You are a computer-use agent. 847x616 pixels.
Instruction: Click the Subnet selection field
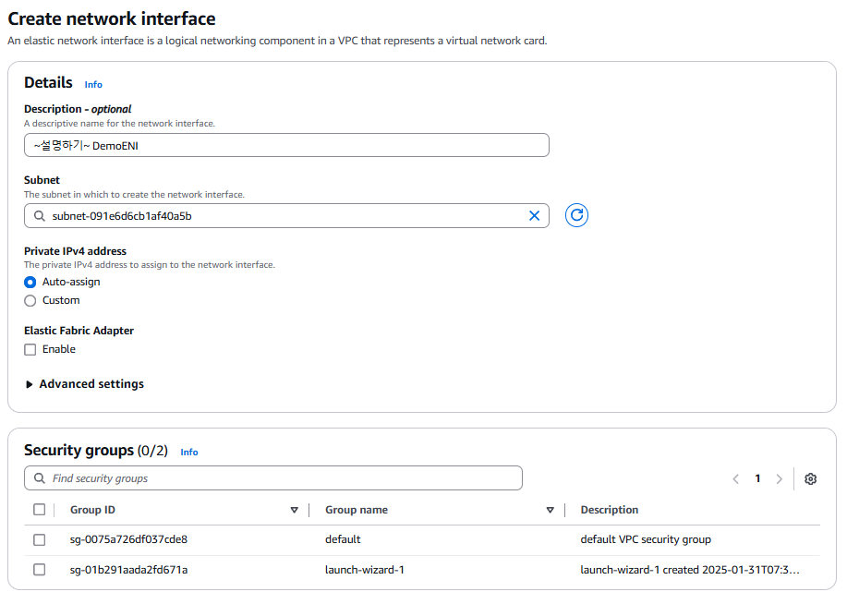(277, 215)
